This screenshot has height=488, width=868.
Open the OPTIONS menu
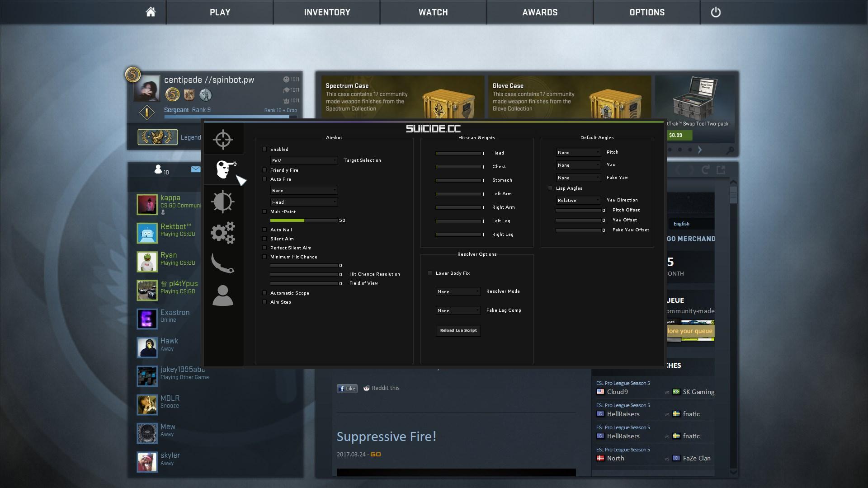(647, 12)
